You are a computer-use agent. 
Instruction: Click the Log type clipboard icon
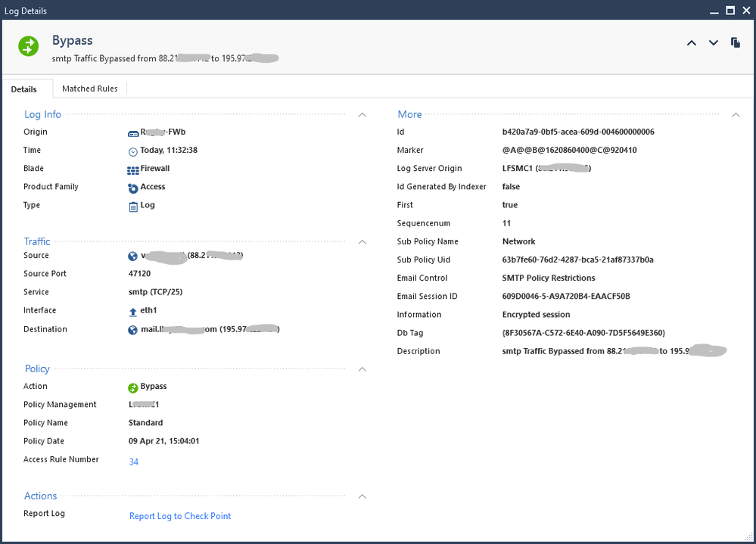tap(133, 206)
